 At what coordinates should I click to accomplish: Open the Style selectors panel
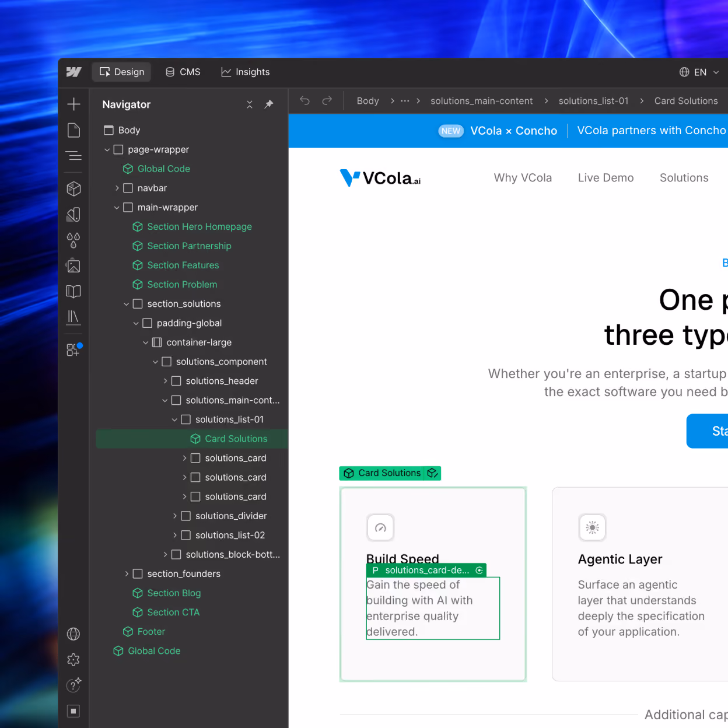pos(73,214)
